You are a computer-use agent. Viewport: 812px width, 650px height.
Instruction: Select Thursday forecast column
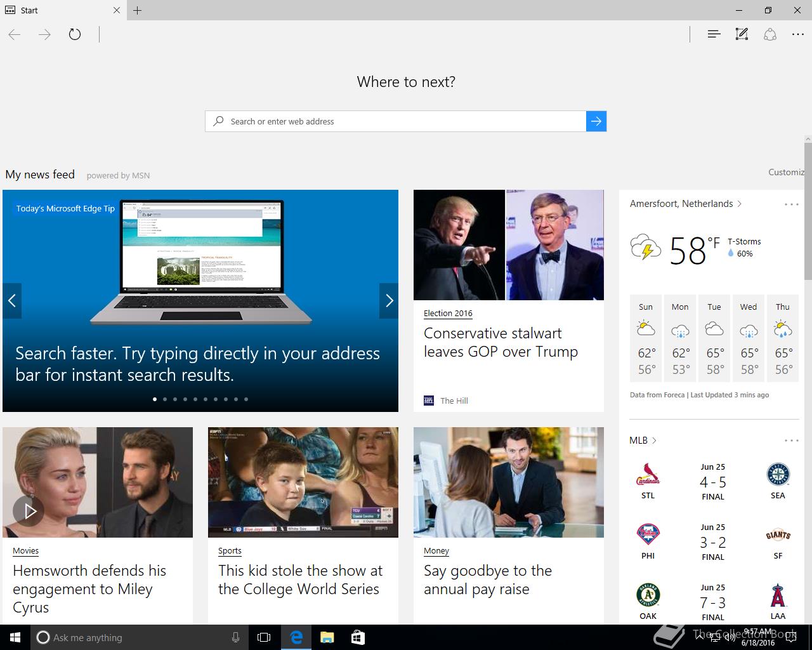coord(783,338)
